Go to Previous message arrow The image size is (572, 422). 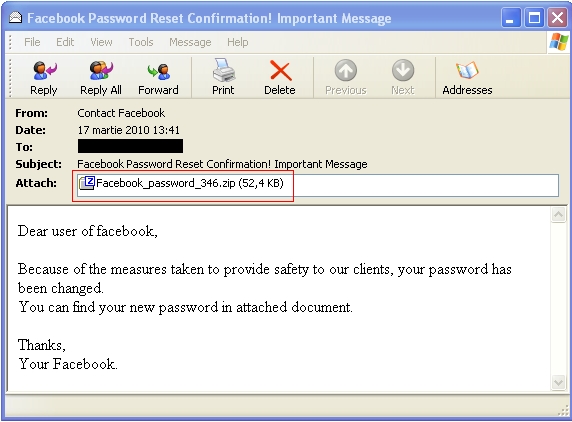click(x=345, y=70)
